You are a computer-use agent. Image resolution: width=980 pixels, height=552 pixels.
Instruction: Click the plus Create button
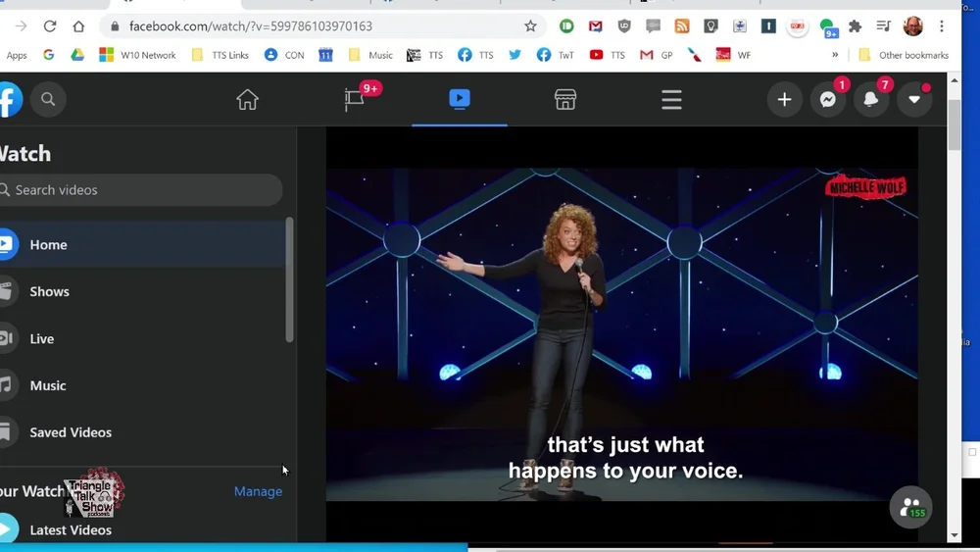coord(784,99)
